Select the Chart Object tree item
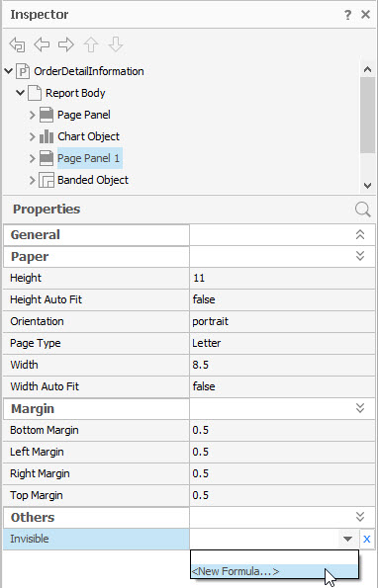 pos(89,136)
